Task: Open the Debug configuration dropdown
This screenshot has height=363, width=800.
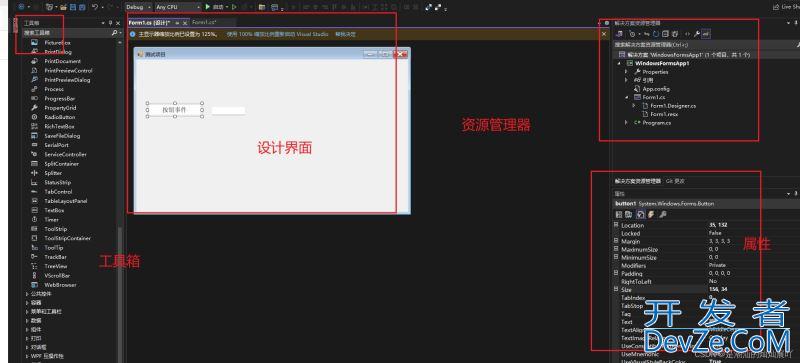Action: coord(138,7)
